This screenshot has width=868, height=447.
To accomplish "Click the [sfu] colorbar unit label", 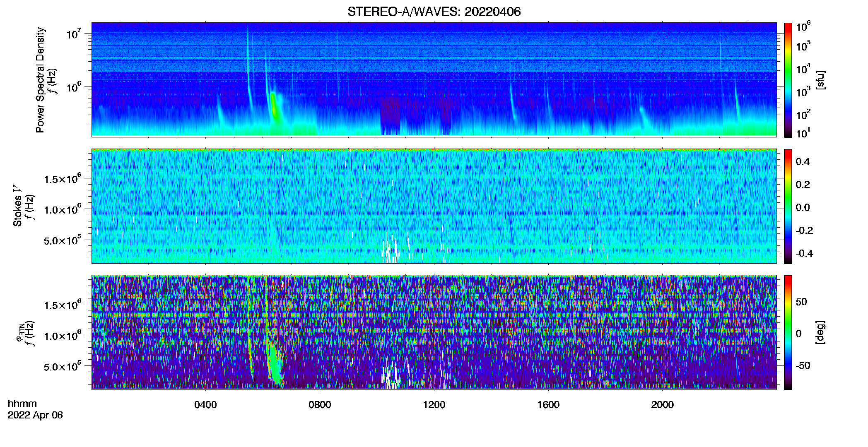I will [820, 80].
